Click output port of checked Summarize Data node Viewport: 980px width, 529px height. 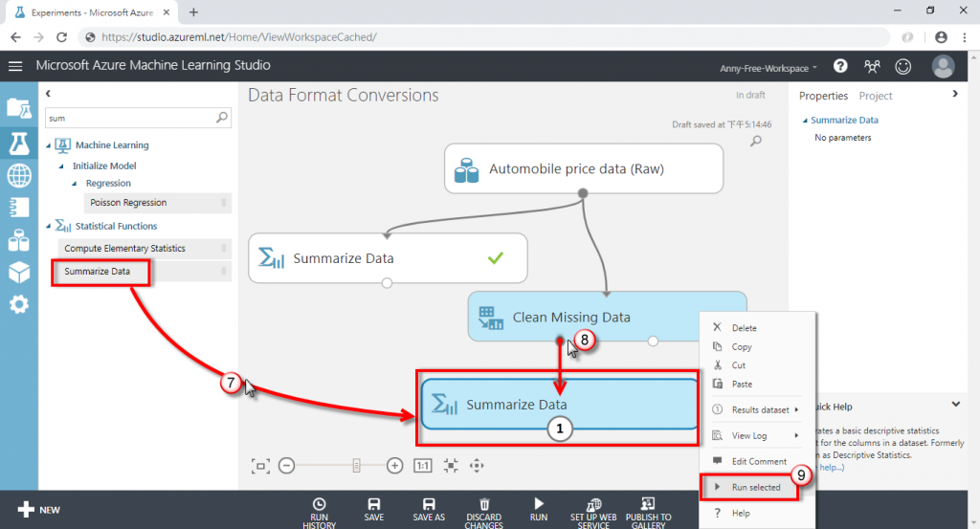point(387,283)
